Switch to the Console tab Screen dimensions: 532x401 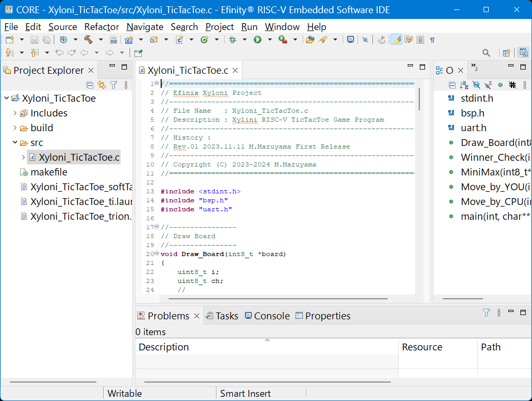(271, 316)
